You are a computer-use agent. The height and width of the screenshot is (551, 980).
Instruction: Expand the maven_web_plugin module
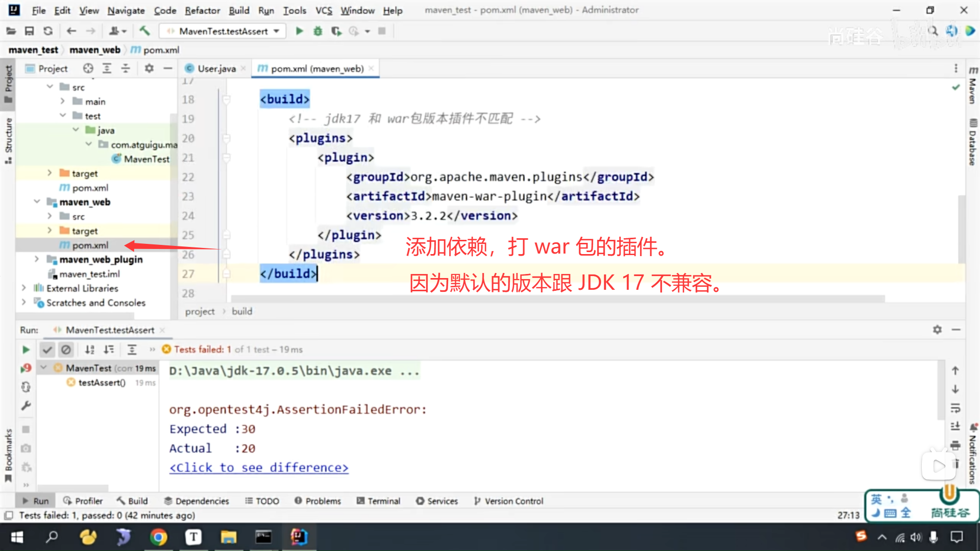point(37,259)
